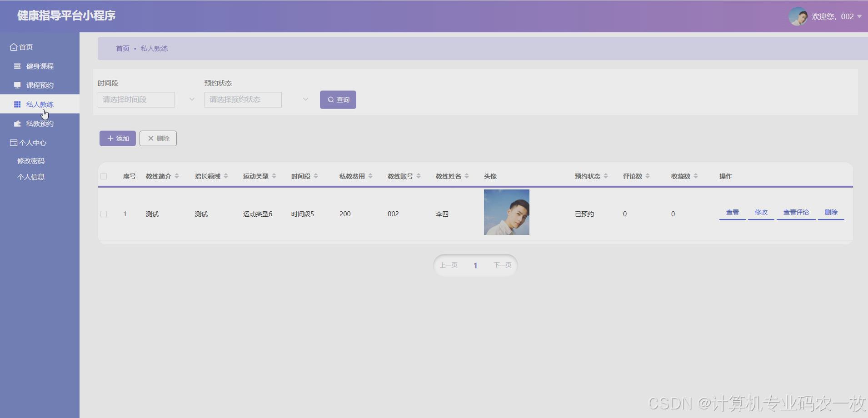Click coach 李四's avatar thumbnail
This screenshot has height=418, width=868.
coord(506,212)
